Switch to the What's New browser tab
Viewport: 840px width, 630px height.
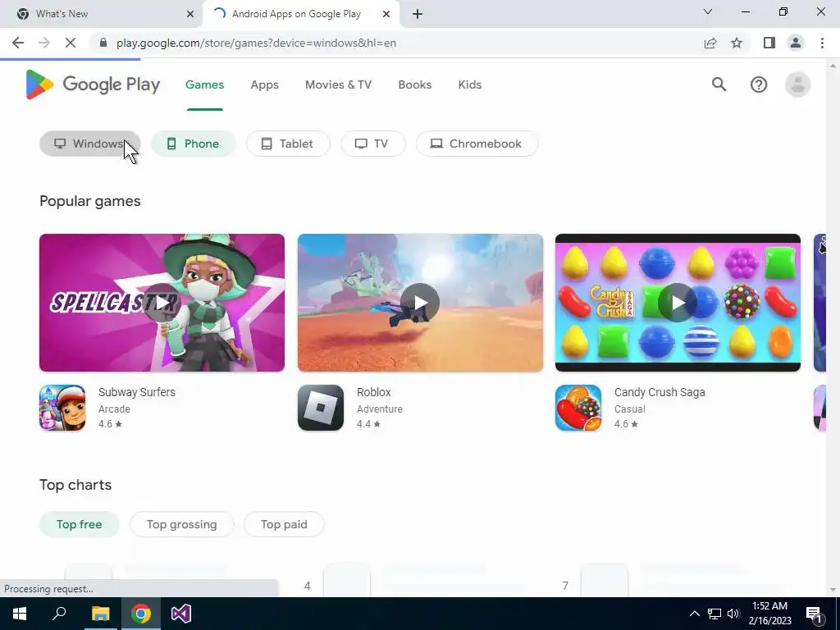click(x=102, y=14)
